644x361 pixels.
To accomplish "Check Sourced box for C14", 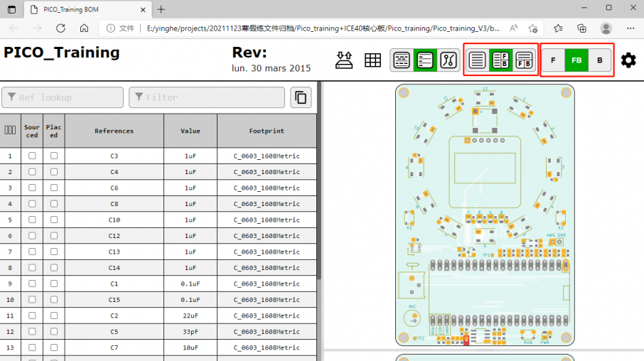I will tap(32, 267).
